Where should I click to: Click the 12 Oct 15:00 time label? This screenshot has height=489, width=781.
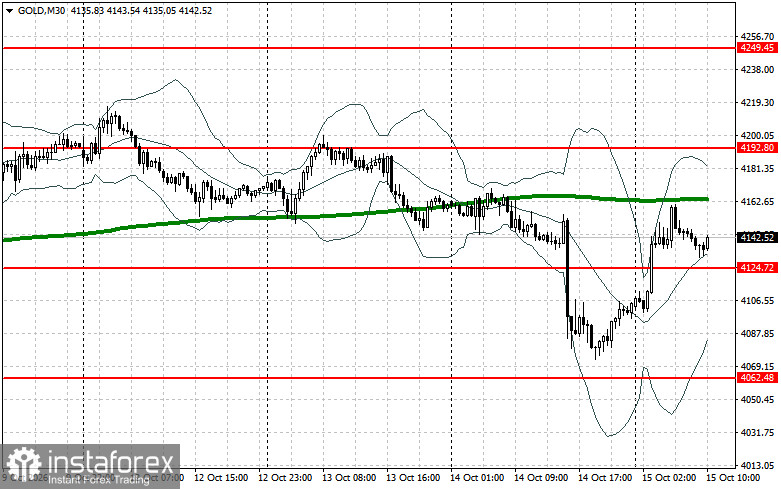tap(221, 478)
